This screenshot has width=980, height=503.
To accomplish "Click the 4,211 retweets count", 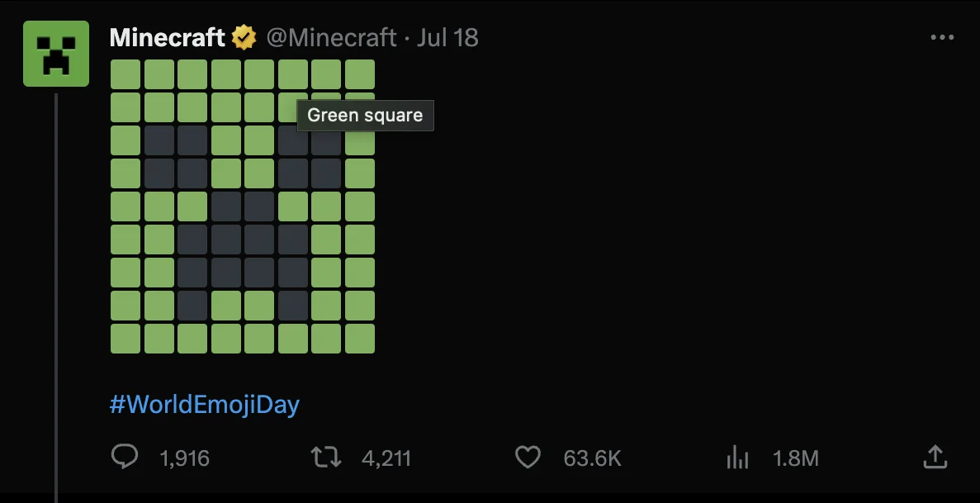I will (386, 458).
